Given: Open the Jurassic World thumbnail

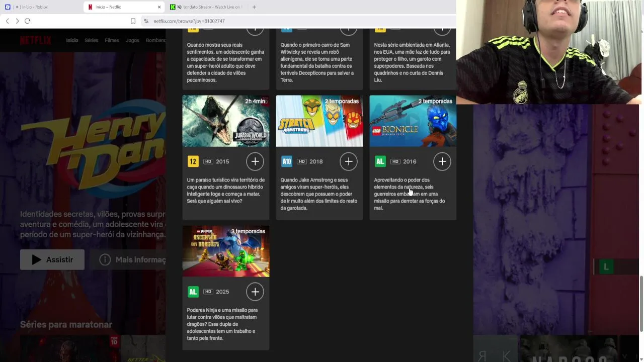Looking at the screenshot, I should click(x=225, y=121).
